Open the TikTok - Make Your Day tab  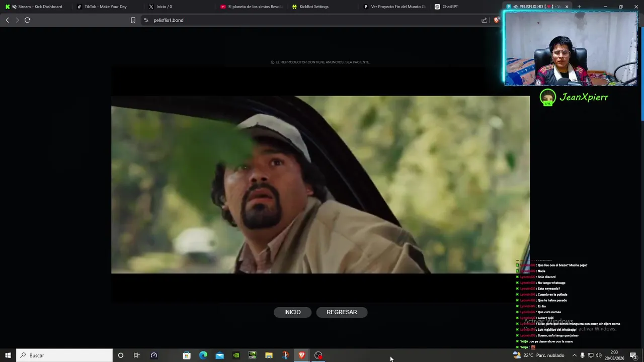click(x=107, y=7)
